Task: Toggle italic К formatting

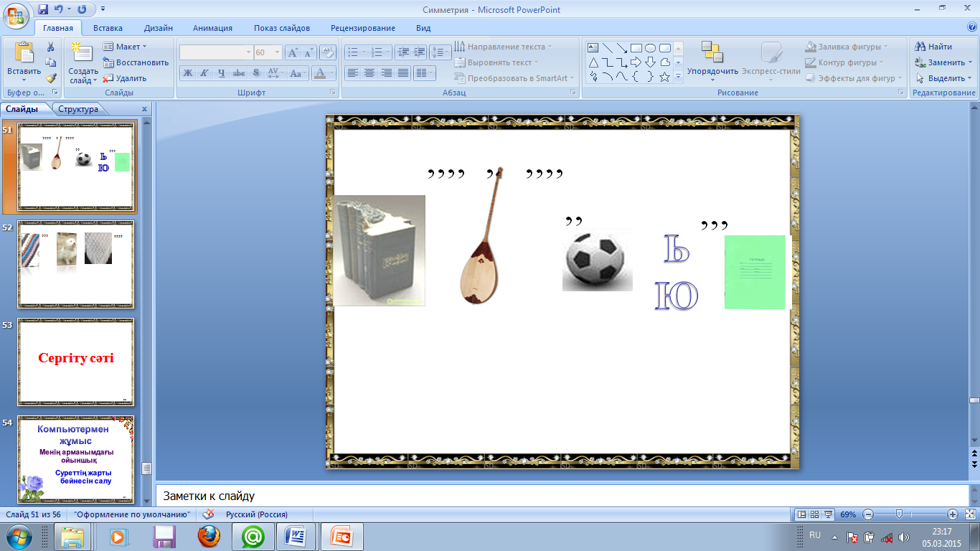Action: [204, 73]
